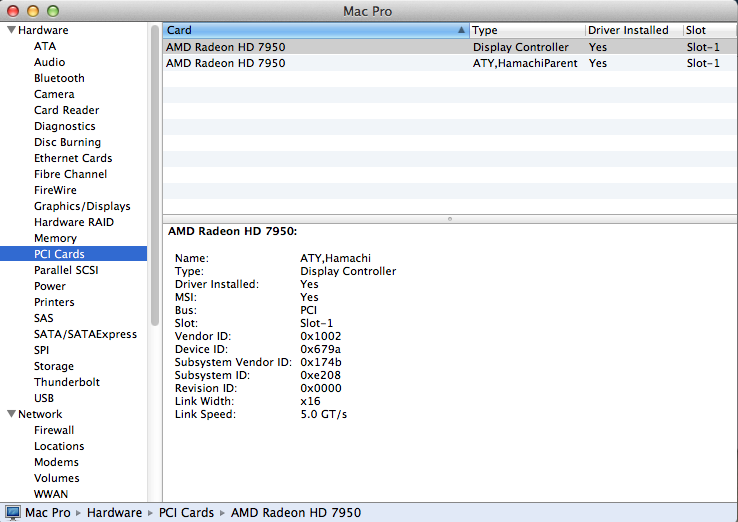The height and width of the screenshot is (522, 738).
Task: Click the Vendor ID value 0x1002
Action: [x=321, y=336]
